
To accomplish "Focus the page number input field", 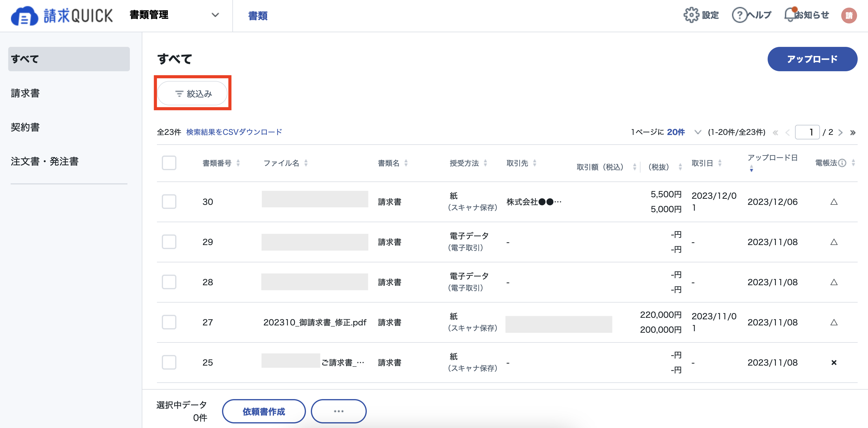I will click(807, 132).
